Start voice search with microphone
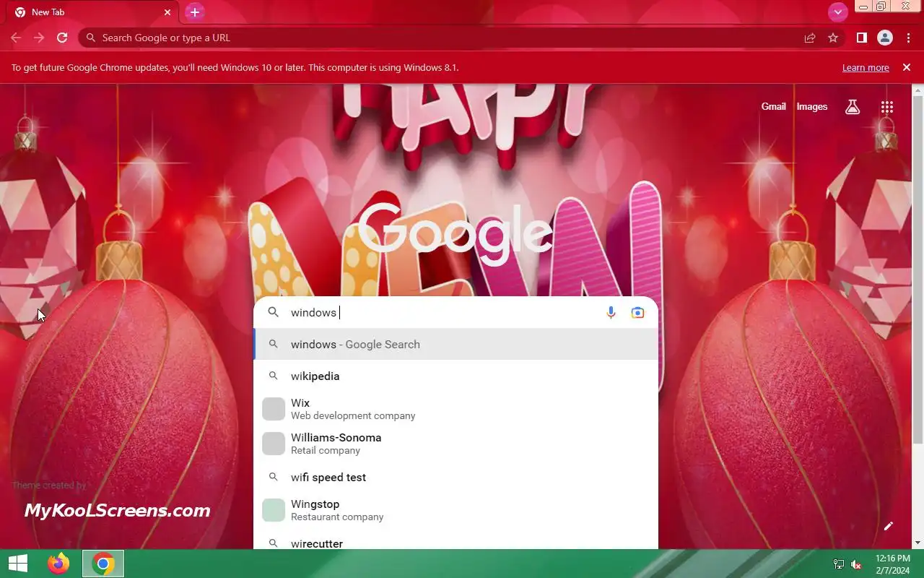 point(611,312)
